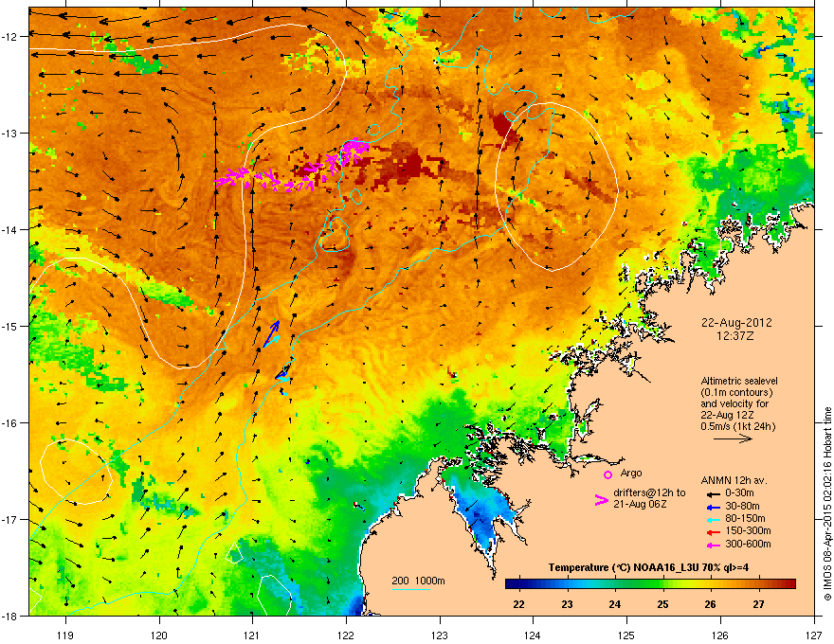834x644 pixels.
Task: Click the green colorbar section above 24
Action: [x=615, y=584]
